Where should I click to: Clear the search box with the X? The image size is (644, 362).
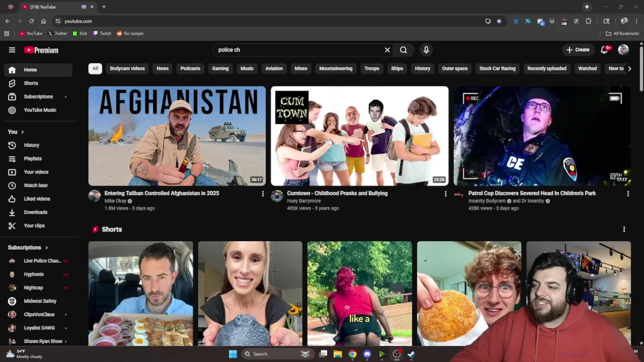(x=387, y=50)
